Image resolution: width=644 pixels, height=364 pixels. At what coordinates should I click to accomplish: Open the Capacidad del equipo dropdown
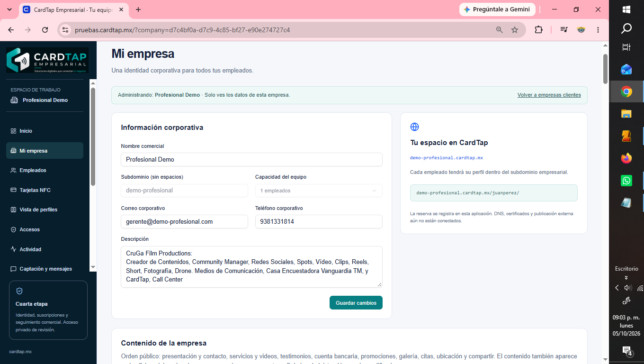(319, 191)
